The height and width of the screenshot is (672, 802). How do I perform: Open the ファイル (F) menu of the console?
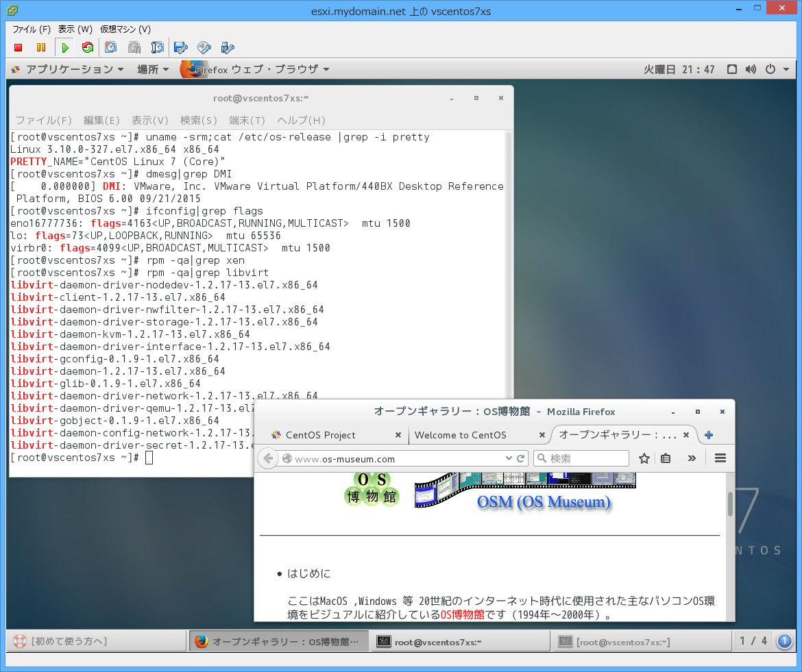[x=32, y=29]
